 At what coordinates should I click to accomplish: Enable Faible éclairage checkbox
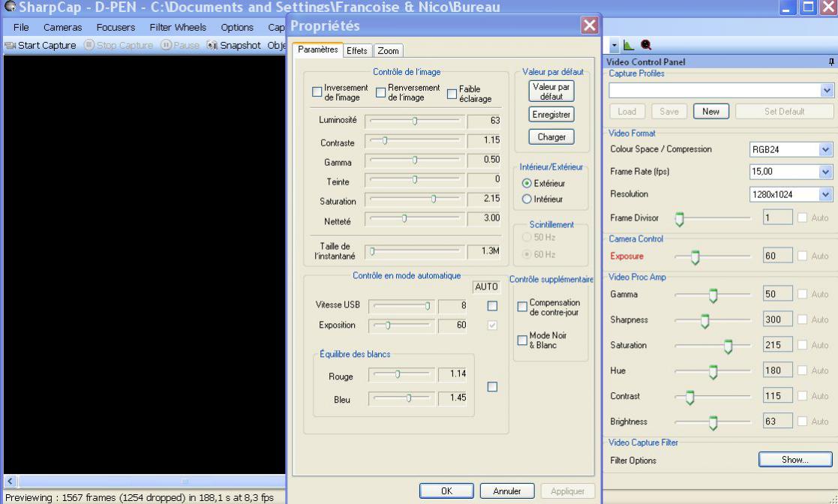tap(452, 94)
